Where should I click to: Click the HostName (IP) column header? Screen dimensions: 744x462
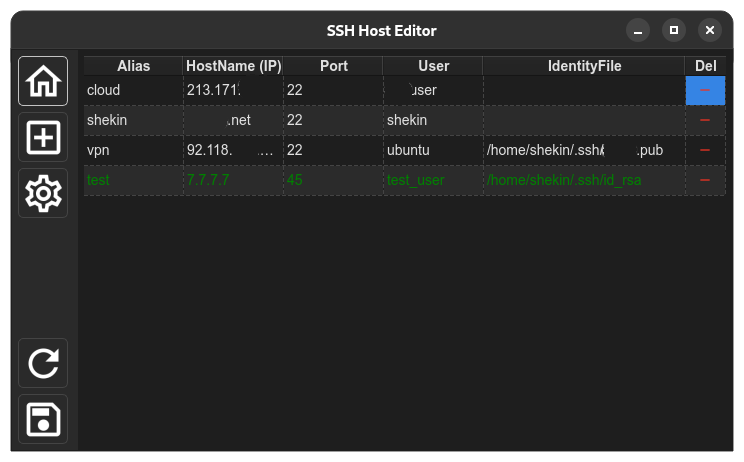pos(233,66)
